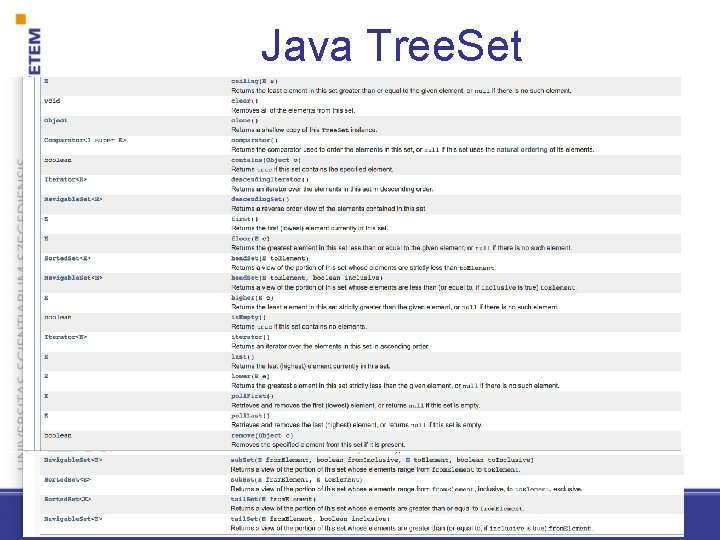Click SortedSet<E> in tailSet(E fromElement) row
This screenshot has height=540, width=720.
pyautogui.click(x=67, y=499)
